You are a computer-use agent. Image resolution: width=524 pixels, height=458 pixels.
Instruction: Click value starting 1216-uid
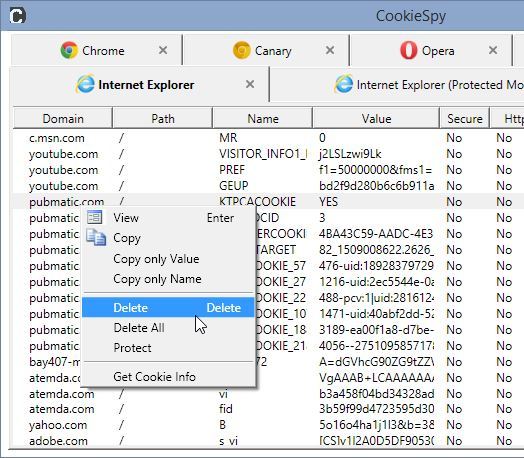pos(377,282)
